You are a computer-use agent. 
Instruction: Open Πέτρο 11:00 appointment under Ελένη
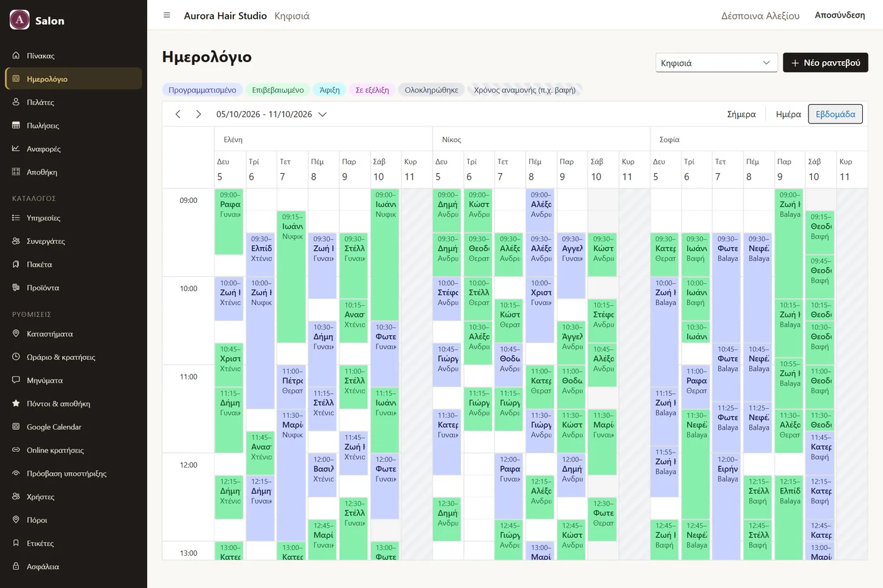[x=292, y=386]
